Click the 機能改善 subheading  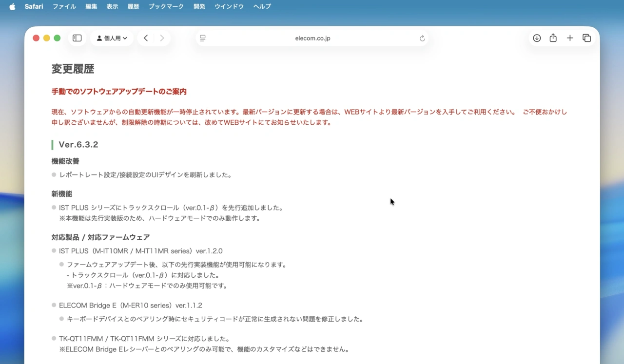65,161
